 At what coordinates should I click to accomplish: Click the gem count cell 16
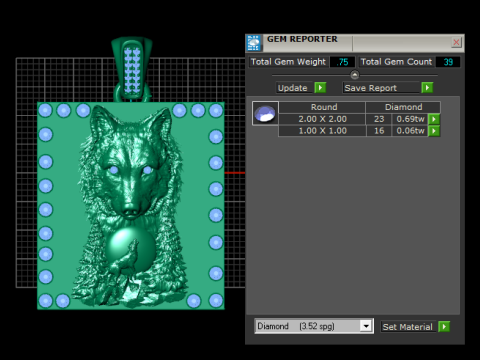click(379, 131)
